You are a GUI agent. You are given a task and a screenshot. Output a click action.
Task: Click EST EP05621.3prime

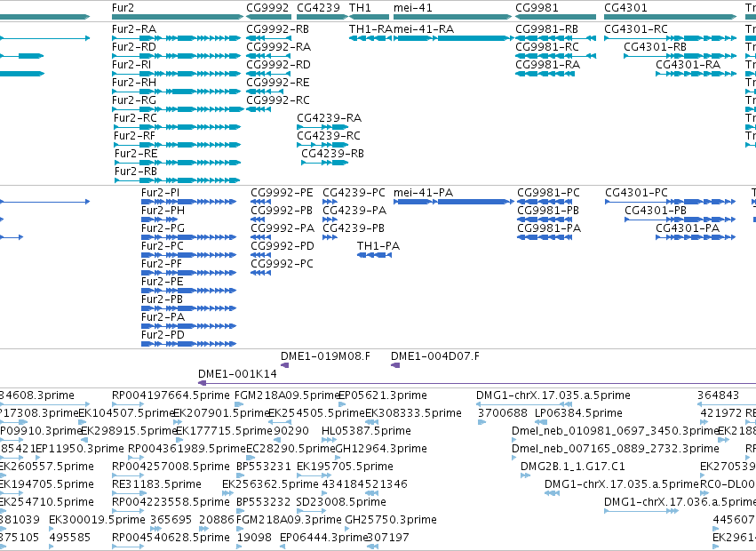343,404
